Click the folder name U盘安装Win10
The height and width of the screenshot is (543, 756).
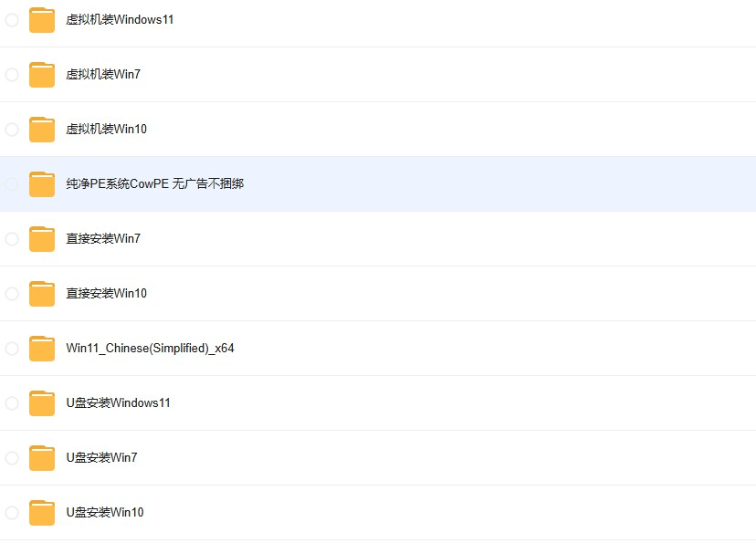(x=105, y=512)
